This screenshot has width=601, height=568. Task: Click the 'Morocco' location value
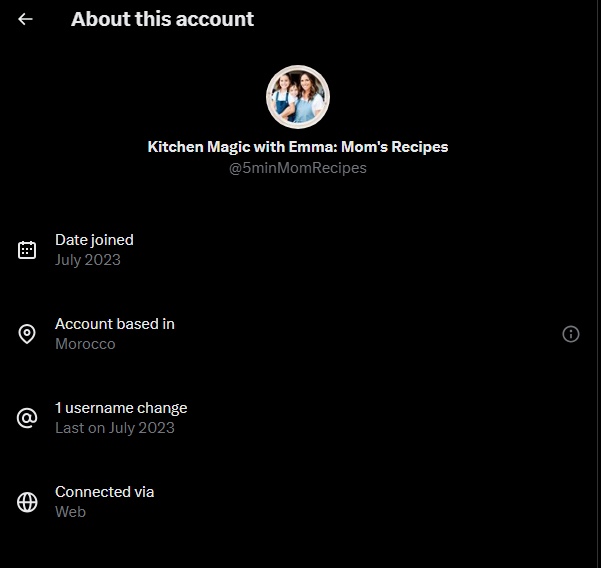85,344
